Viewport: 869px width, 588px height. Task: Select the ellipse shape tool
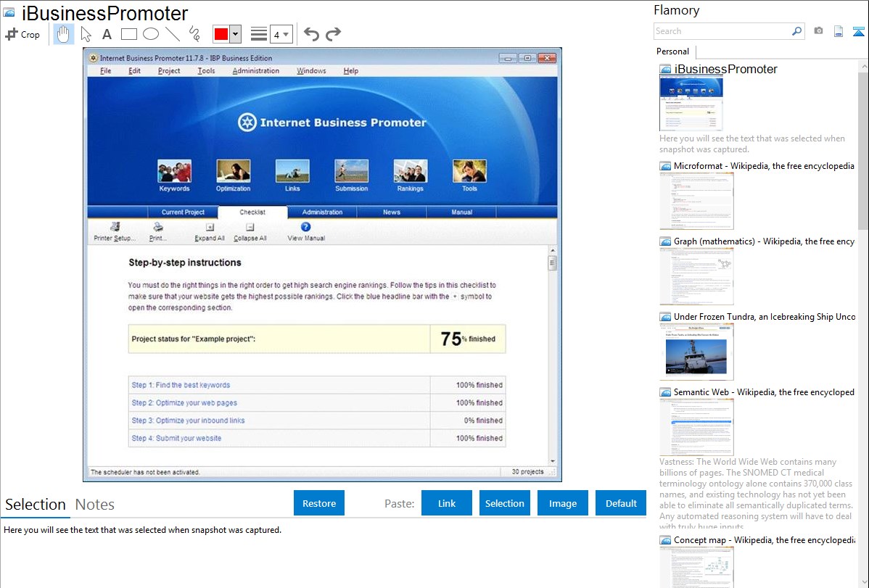point(151,34)
